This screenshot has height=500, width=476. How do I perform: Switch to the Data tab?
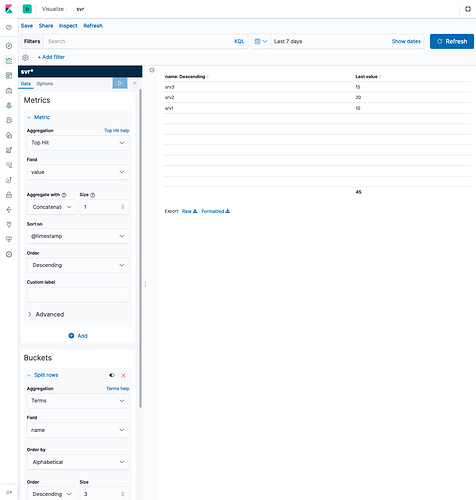point(26,84)
